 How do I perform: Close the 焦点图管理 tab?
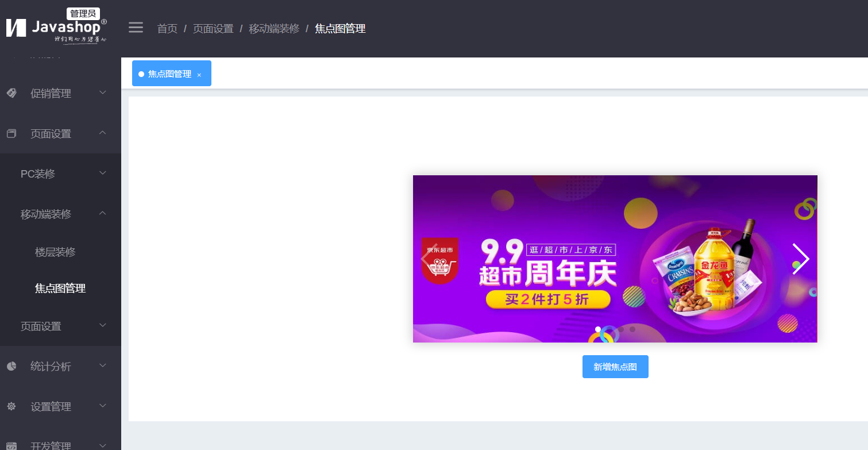coord(199,75)
